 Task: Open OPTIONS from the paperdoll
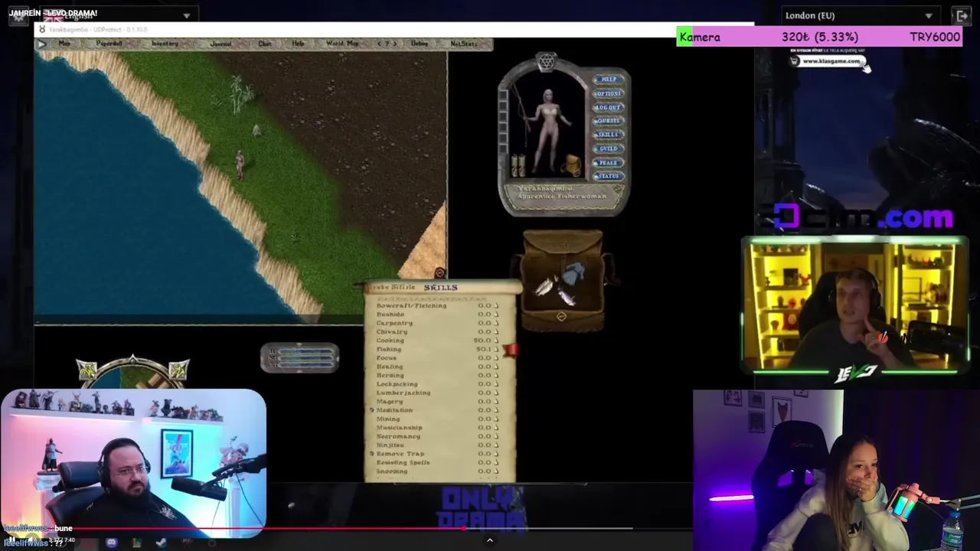(x=609, y=93)
